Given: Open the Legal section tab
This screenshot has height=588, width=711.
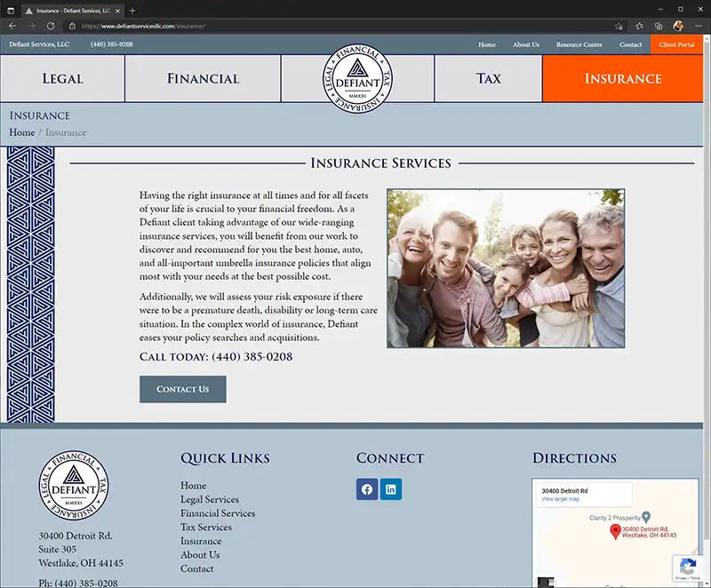Looking at the screenshot, I should pos(62,78).
